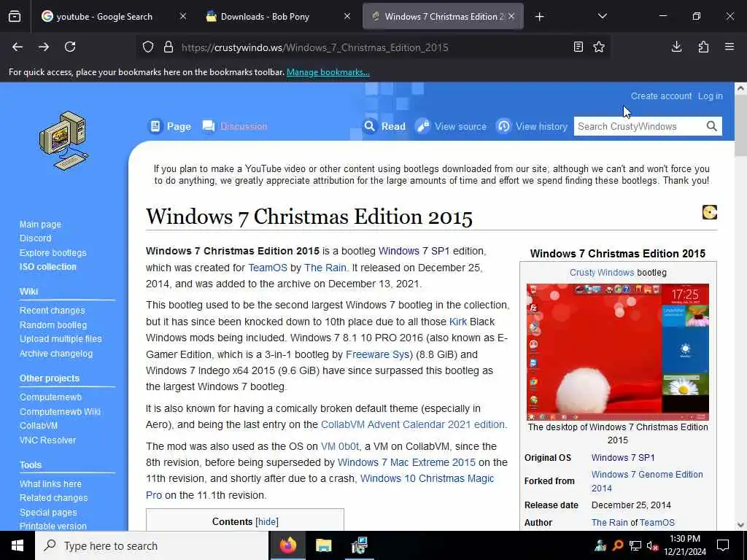Go to Main page in sidebar

[x=41, y=225]
